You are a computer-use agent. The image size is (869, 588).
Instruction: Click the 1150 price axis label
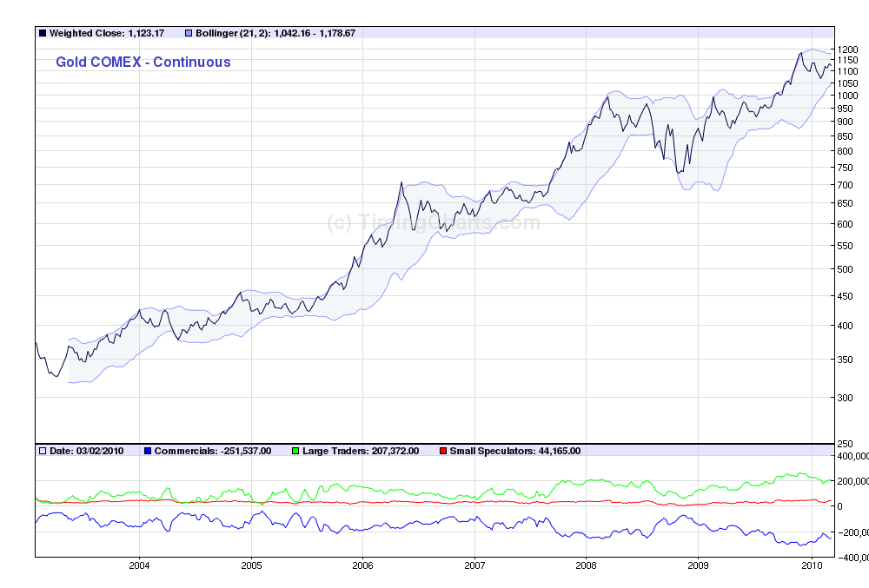click(x=847, y=60)
